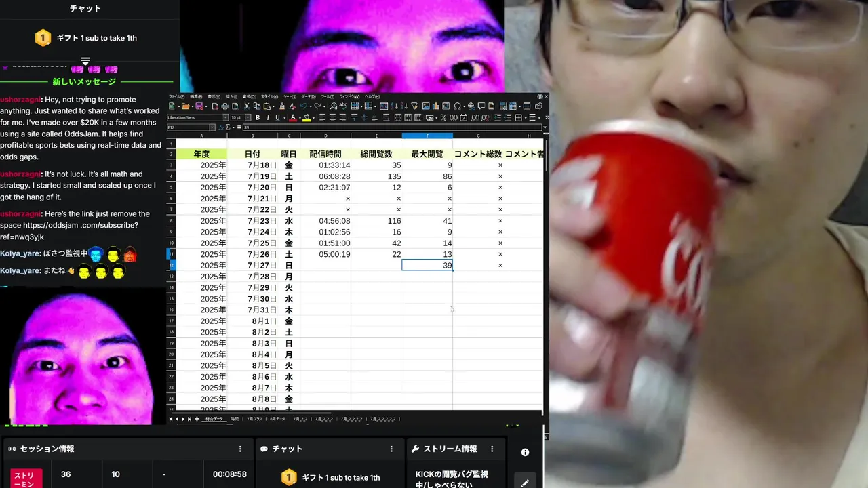Switch to the 時間 sheet tab
Screen dimensions: 868x488
click(235, 419)
